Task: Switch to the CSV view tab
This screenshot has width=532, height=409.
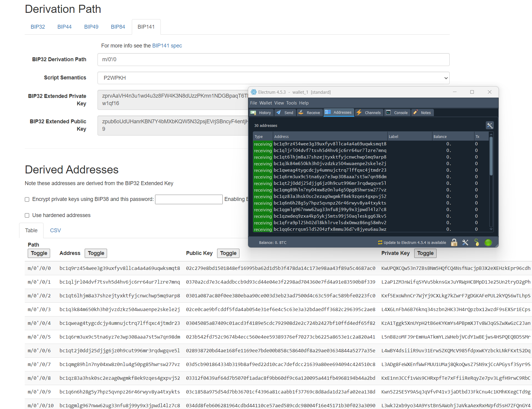Action: [x=55, y=230]
